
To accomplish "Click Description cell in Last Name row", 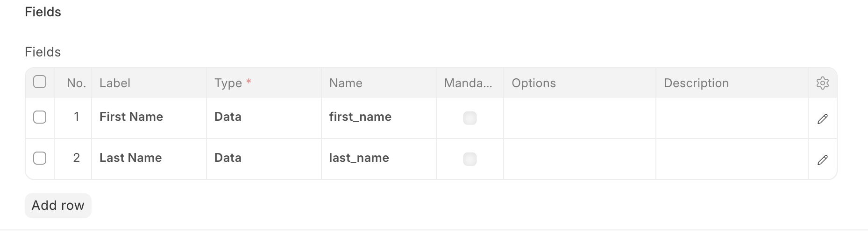I will tap(732, 159).
